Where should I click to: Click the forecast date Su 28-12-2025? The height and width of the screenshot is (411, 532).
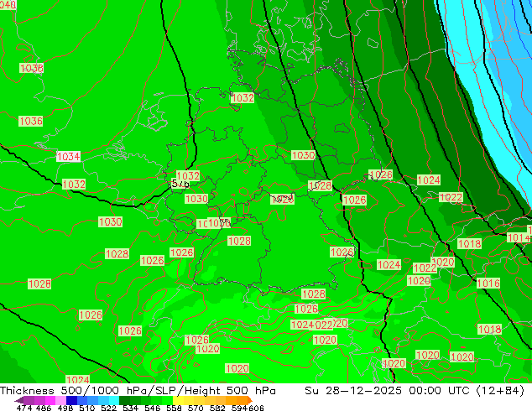353,391
